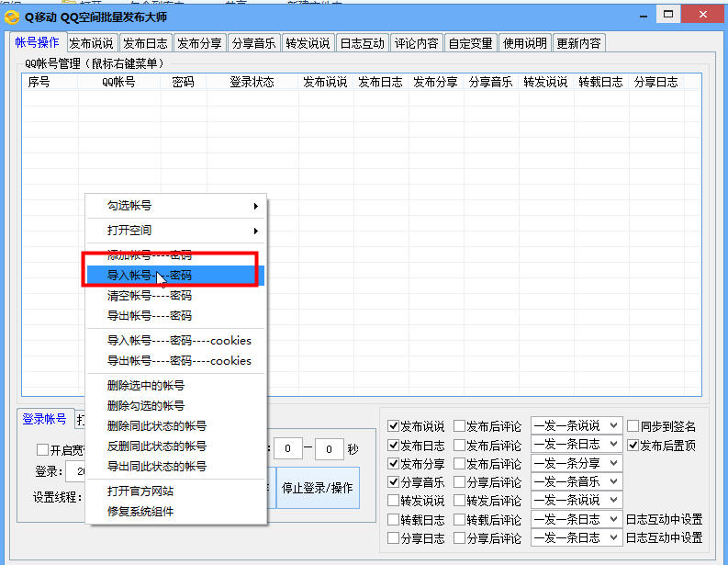Viewport: 728px width, 565px height.
Task: Maximize the Q移动 window
Action: (668, 15)
